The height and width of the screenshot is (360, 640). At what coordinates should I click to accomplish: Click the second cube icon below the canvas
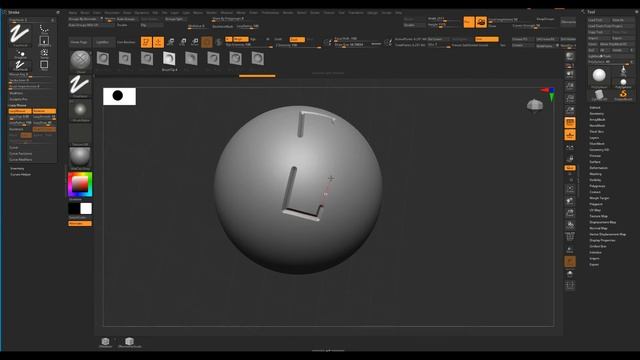click(x=129, y=342)
